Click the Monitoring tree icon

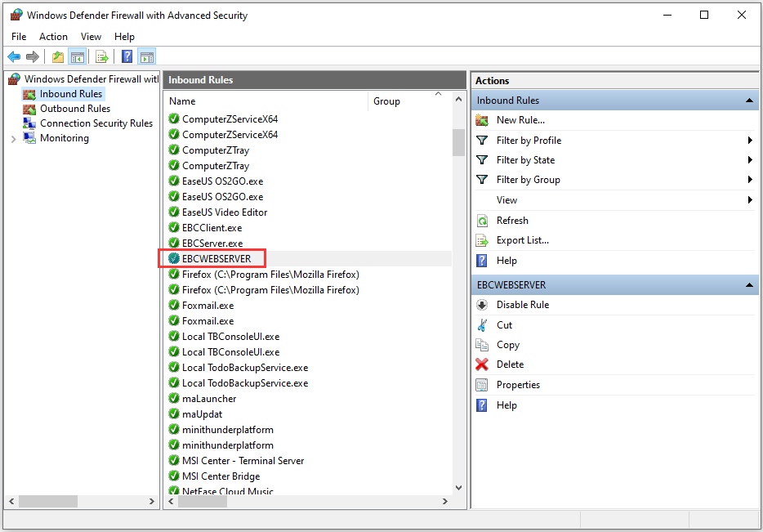(29, 138)
